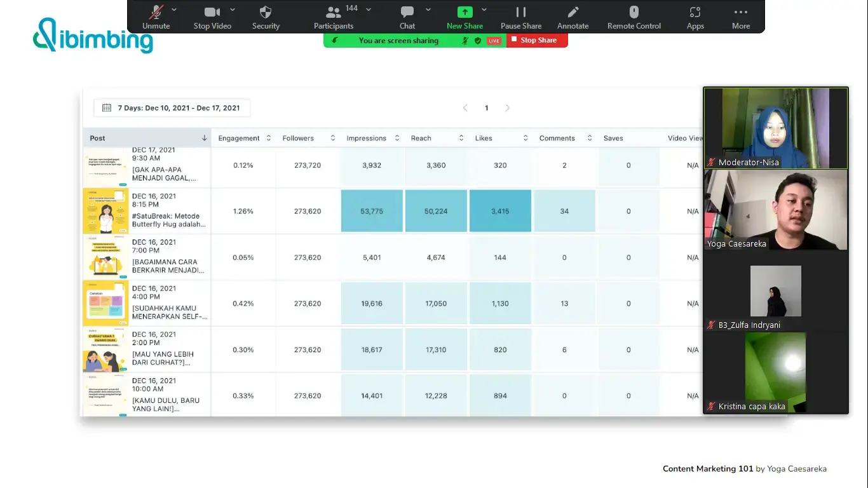Open thumbnail of MAU YANG LEBIH DARI CURHAT post

pyautogui.click(x=105, y=349)
